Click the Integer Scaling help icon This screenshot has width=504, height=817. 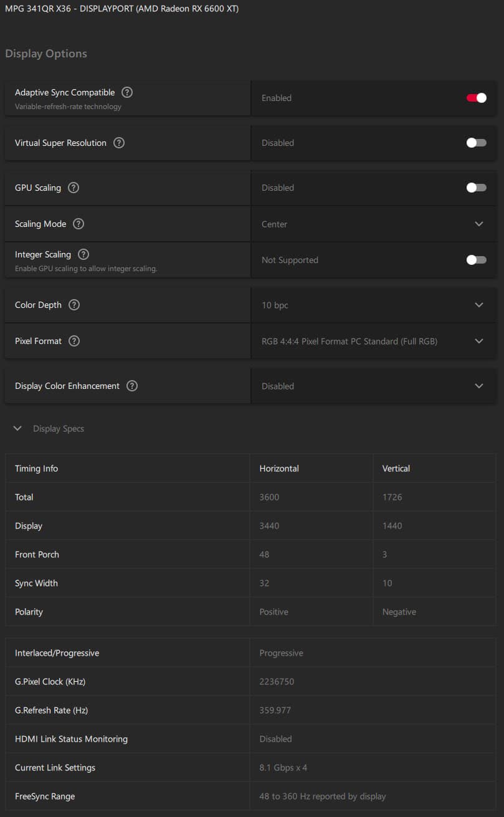[x=83, y=254]
